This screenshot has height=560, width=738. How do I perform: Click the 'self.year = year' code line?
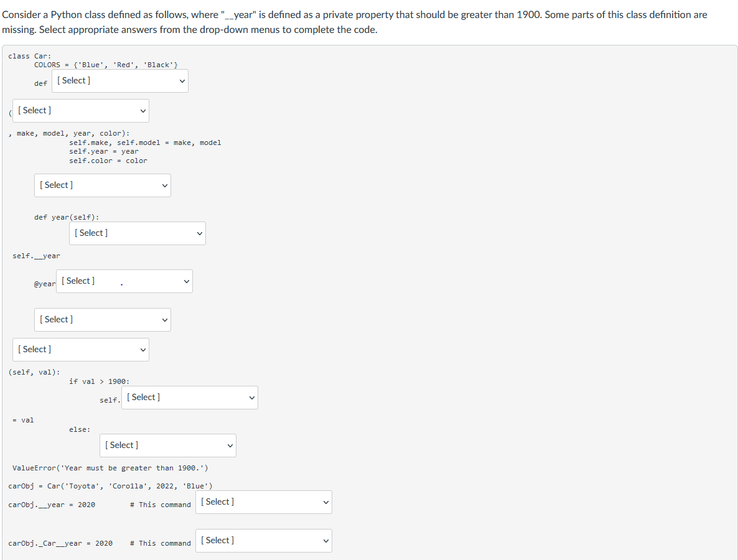tap(104, 152)
